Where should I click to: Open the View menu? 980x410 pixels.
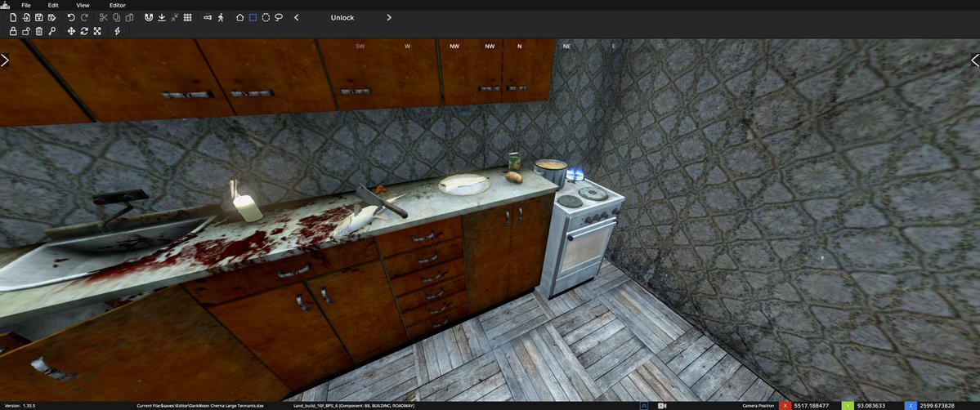pos(83,5)
